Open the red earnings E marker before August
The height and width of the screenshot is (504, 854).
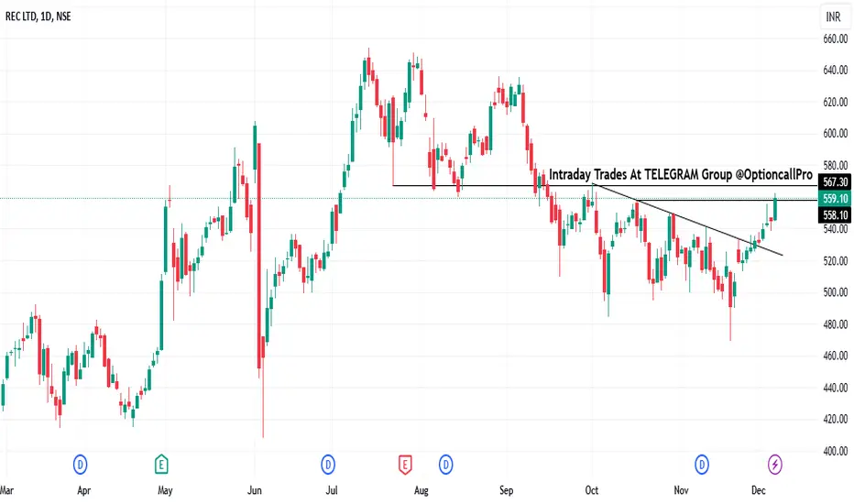405,465
